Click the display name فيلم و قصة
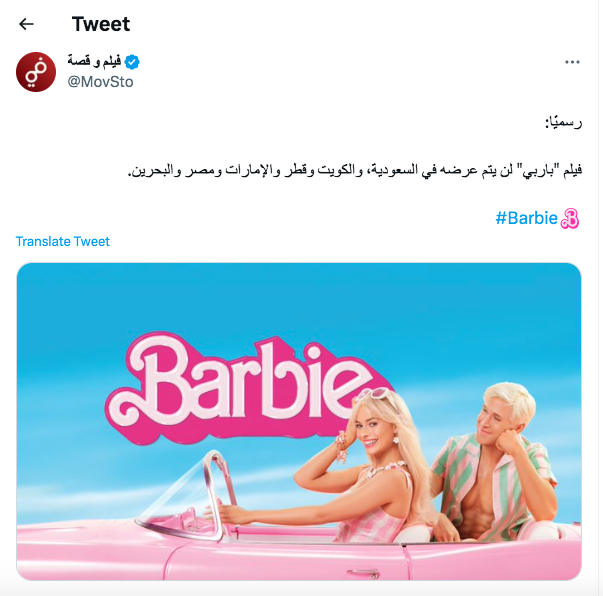Image resolution: width=603 pixels, height=596 pixels. click(x=94, y=61)
